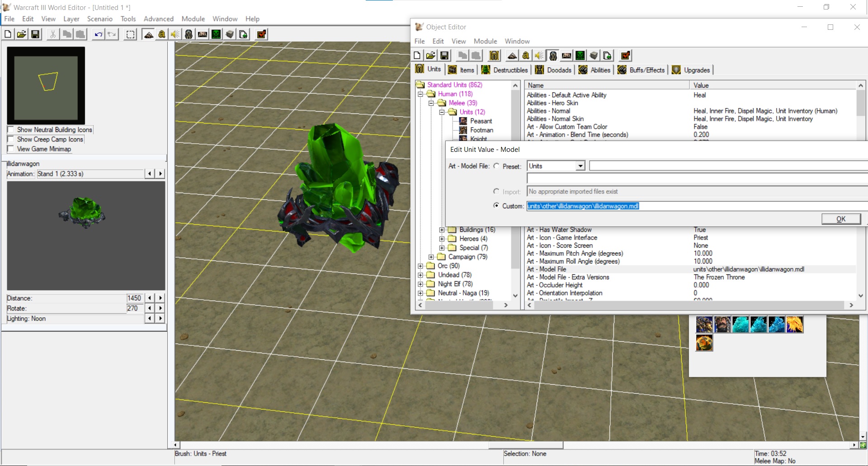Create new custom unit via helmet icon

point(494,56)
